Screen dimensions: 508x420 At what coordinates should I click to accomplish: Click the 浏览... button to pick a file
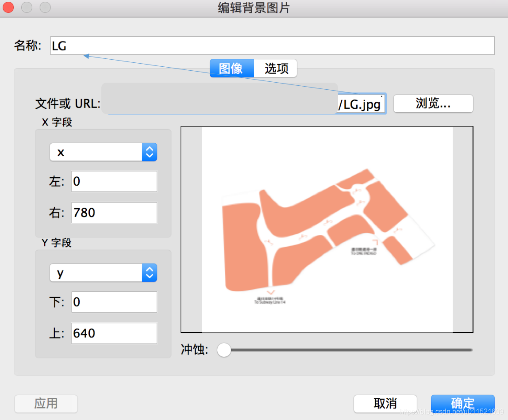coord(433,103)
